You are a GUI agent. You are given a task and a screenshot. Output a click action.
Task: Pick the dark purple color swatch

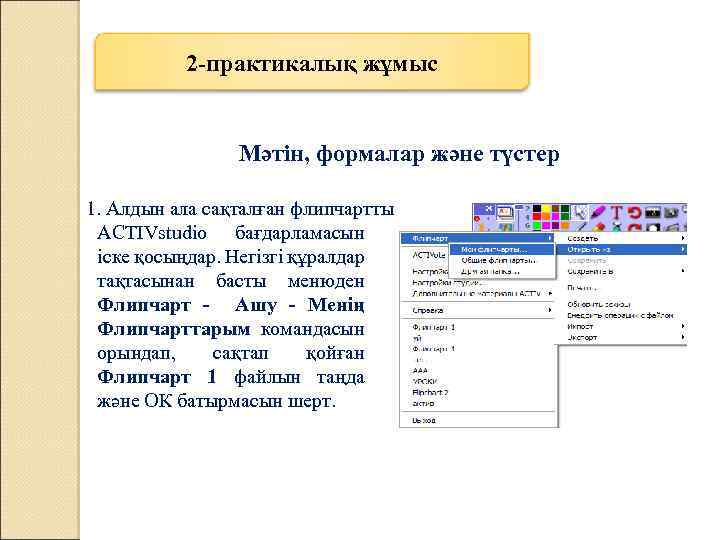555,225
